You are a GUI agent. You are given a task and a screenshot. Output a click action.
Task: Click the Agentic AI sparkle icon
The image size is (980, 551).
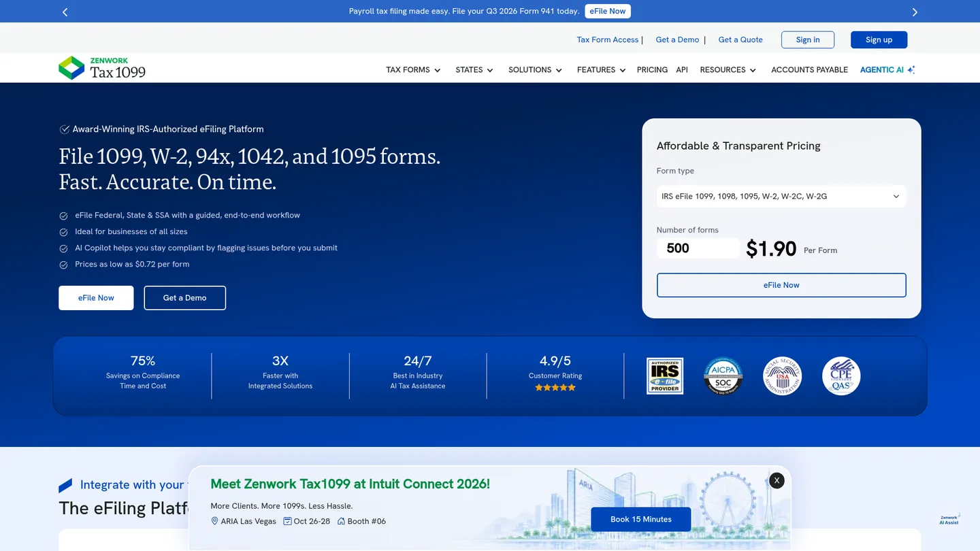(911, 70)
